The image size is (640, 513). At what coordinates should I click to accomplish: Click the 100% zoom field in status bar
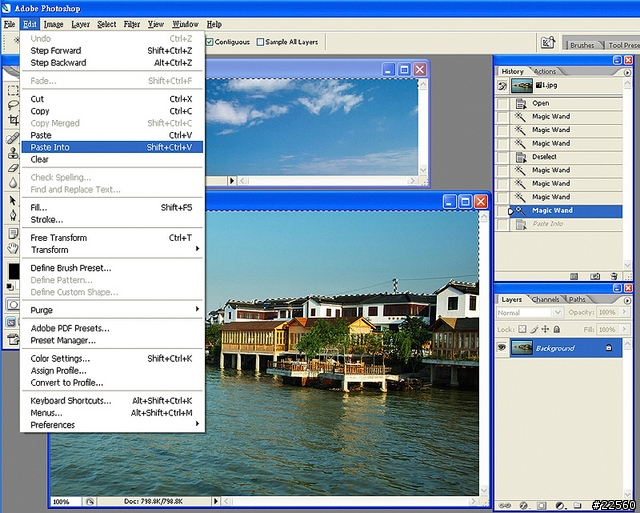click(x=64, y=502)
